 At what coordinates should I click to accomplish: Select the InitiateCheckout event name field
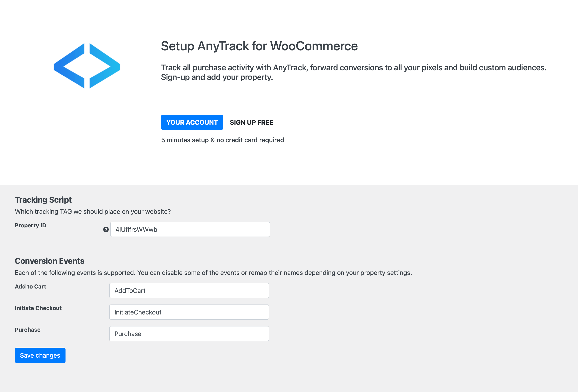pyautogui.click(x=189, y=312)
